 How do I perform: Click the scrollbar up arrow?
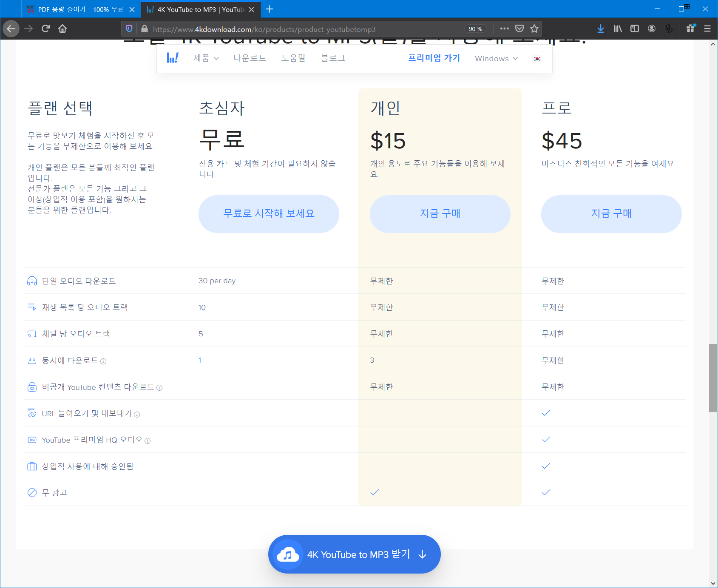713,44
